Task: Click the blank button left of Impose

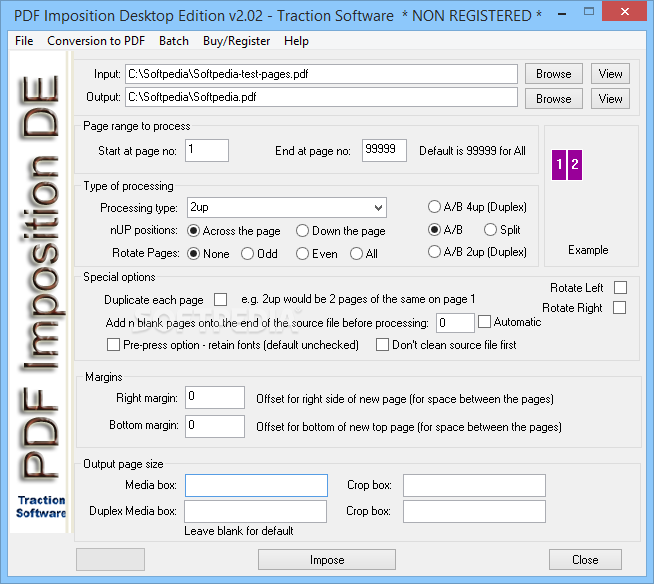Action: click(111, 559)
